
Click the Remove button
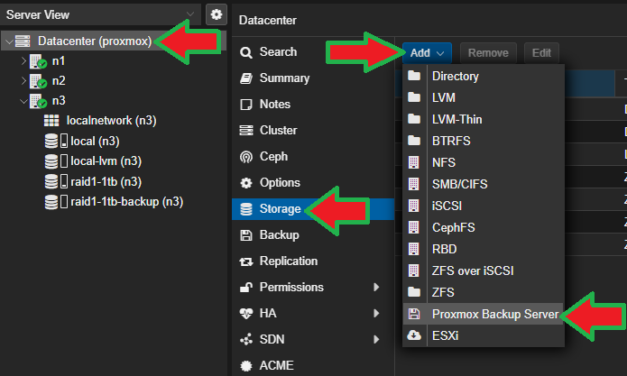click(488, 53)
